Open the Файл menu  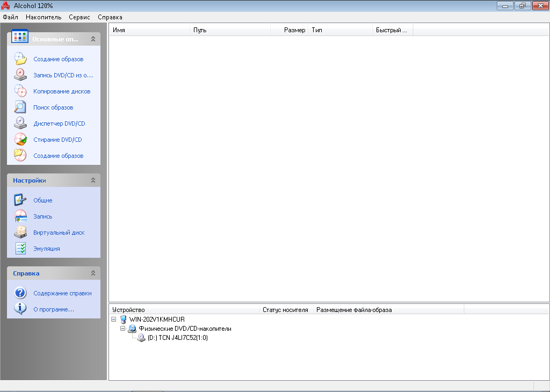coord(11,17)
